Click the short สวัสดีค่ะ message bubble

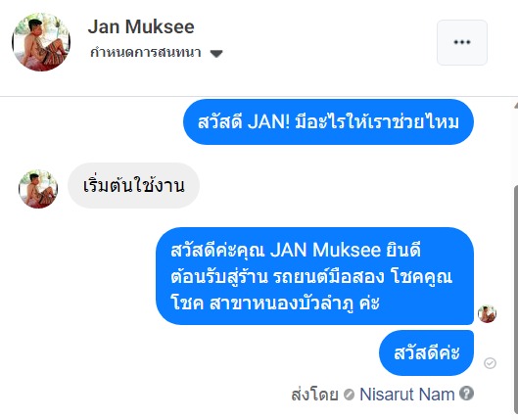tap(426, 352)
